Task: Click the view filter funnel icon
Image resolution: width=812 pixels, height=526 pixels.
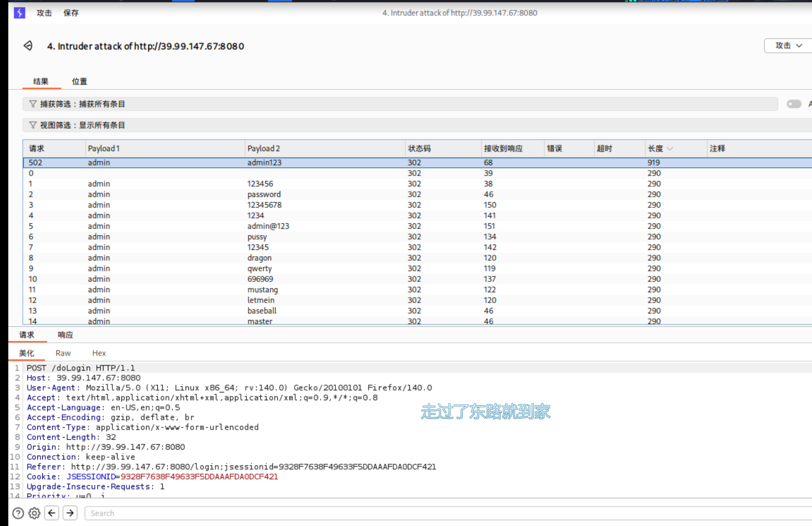Action: [32, 125]
